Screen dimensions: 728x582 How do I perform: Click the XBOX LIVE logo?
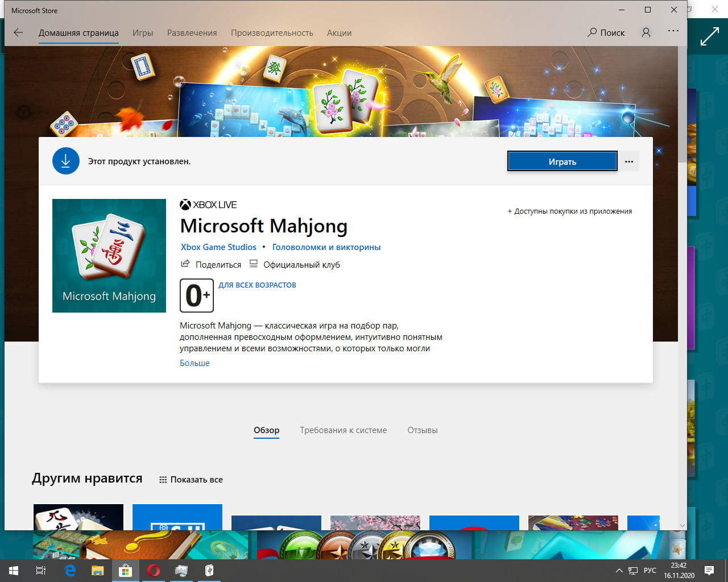[208, 205]
